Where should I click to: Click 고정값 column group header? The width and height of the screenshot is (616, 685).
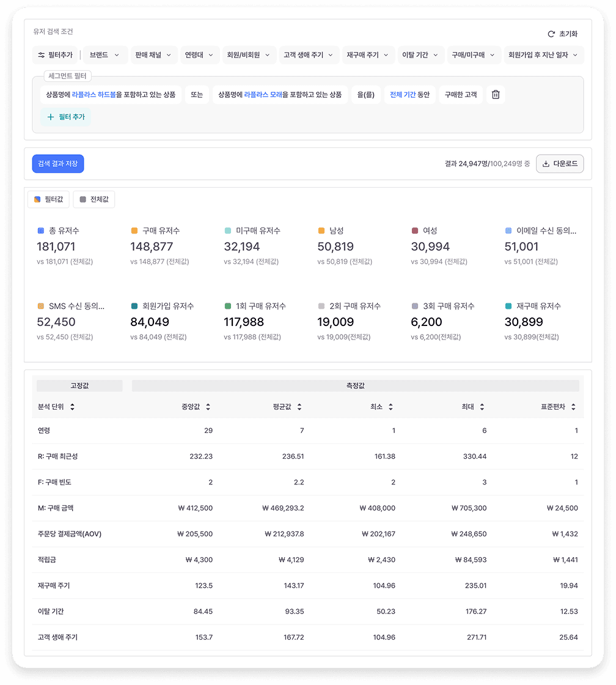coord(79,386)
